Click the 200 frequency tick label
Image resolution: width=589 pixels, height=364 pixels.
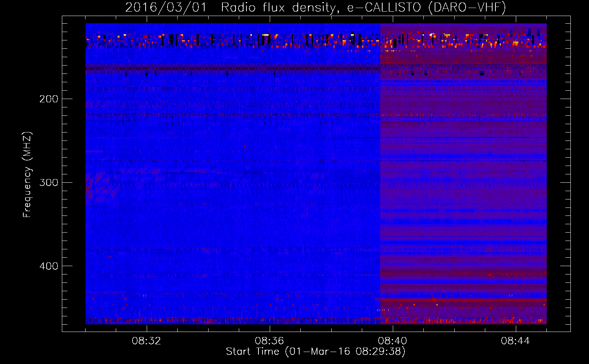point(49,99)
